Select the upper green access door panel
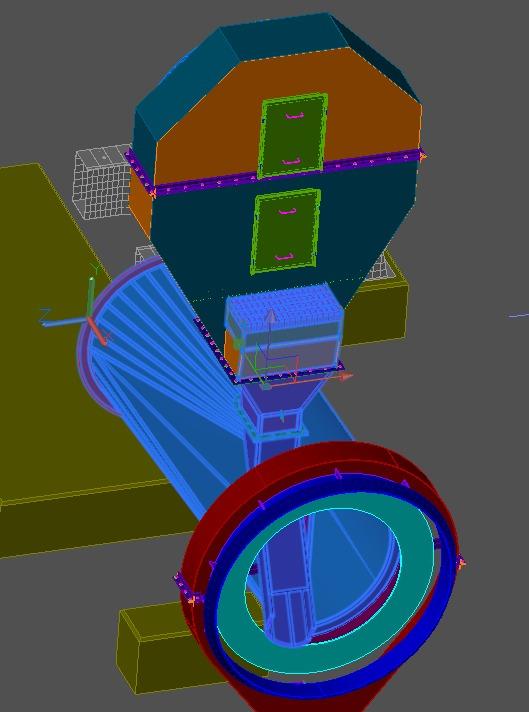The height and width of the screenshot is (712, 529). (x=292, y=135)
